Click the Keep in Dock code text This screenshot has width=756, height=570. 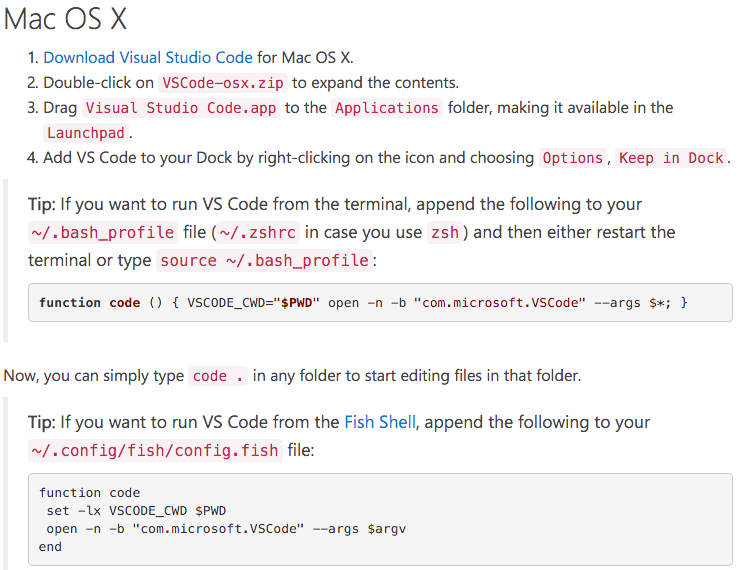671,158
